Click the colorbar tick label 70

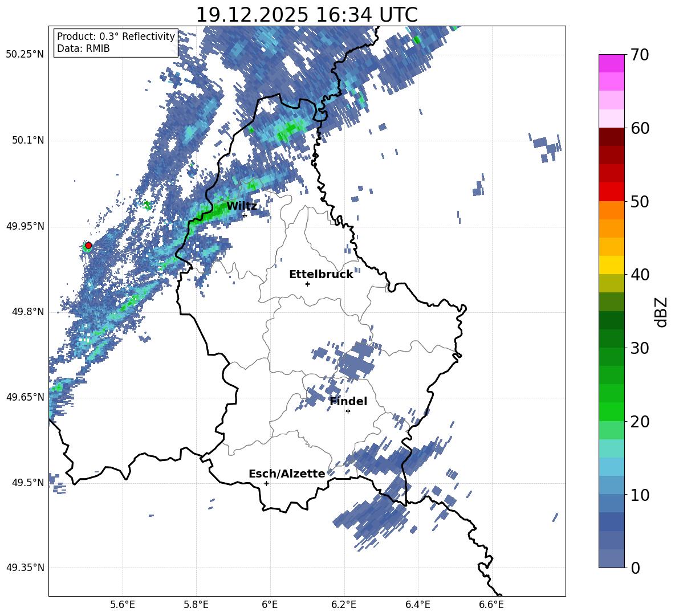coord(640,55)
